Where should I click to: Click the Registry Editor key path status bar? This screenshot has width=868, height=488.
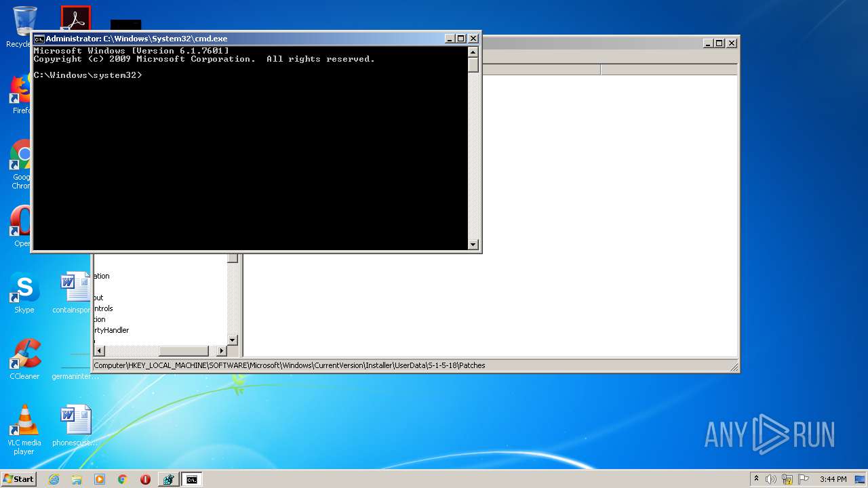click(x=415, y=365)
